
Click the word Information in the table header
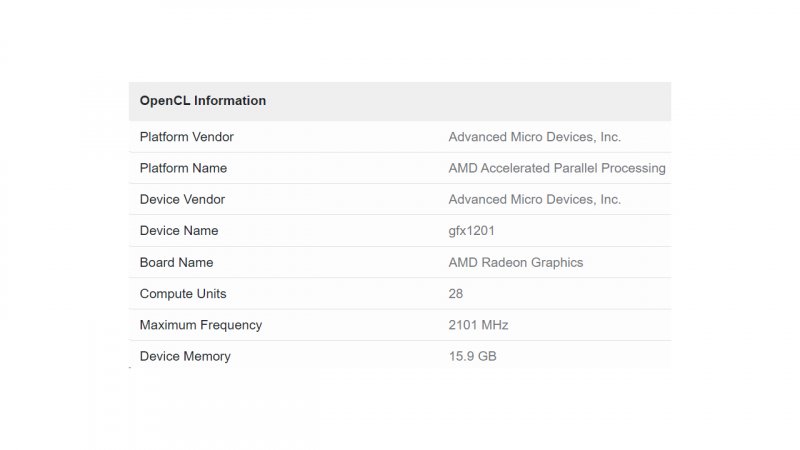click(230, 101)
